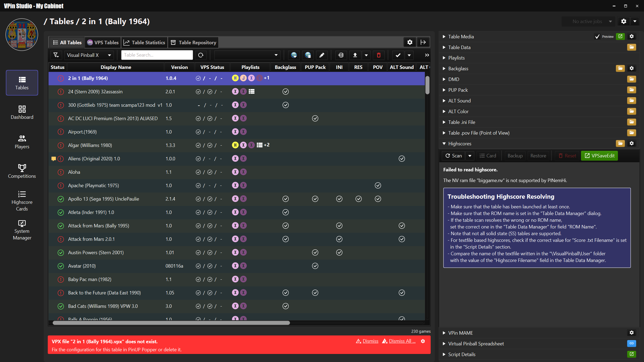Sort by Display Name column header
Screen dimensions: 644x362
pyautogui.click(x=116, y=67)
